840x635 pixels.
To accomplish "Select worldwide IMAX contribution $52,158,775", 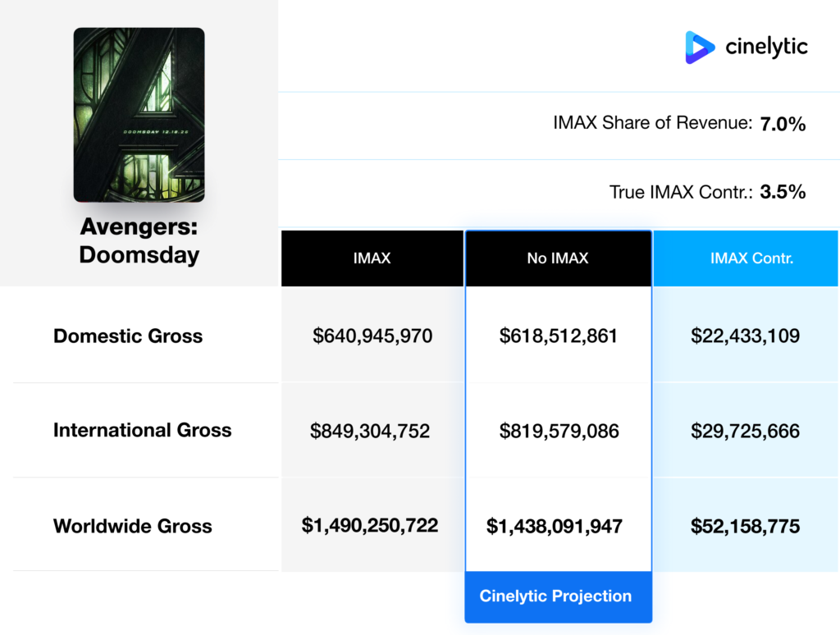I will tap(745, 527).
